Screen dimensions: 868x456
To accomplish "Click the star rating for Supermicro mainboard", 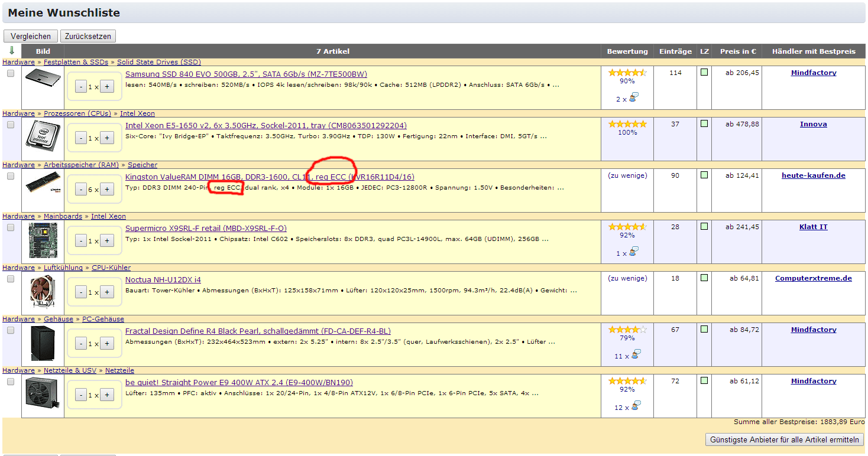I will click(627, 227).
